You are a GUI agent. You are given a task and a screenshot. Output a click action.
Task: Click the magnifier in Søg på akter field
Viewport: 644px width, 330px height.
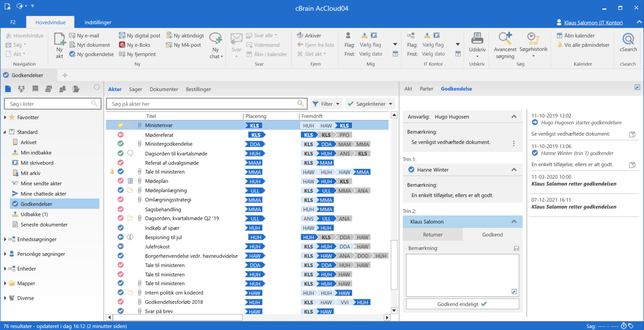click(301, 104)
